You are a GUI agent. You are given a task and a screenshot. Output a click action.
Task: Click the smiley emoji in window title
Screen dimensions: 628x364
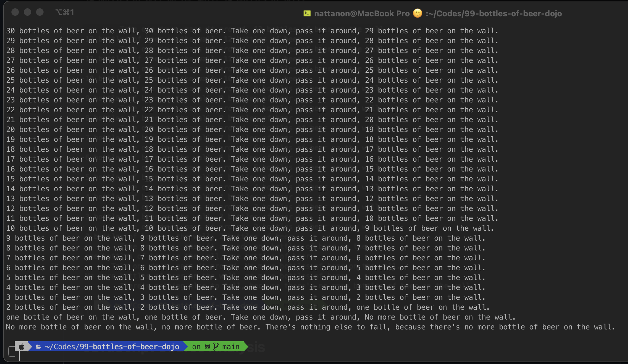[x=417, y=13]
